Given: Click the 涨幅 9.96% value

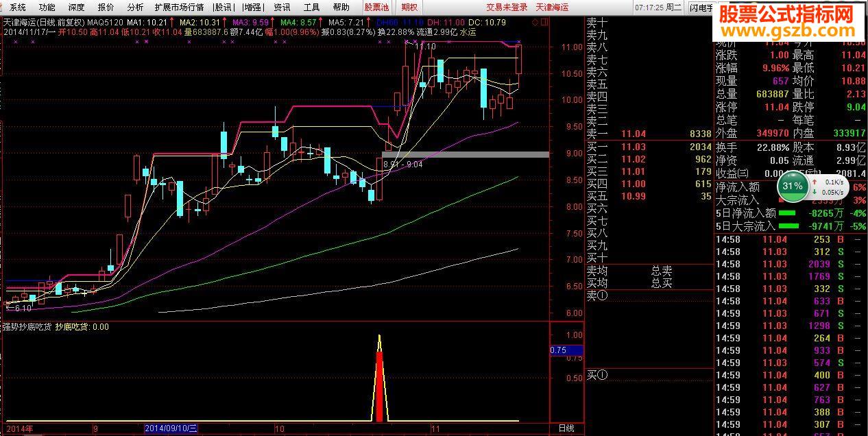Looking at the screenshot, I should point(775,68).
